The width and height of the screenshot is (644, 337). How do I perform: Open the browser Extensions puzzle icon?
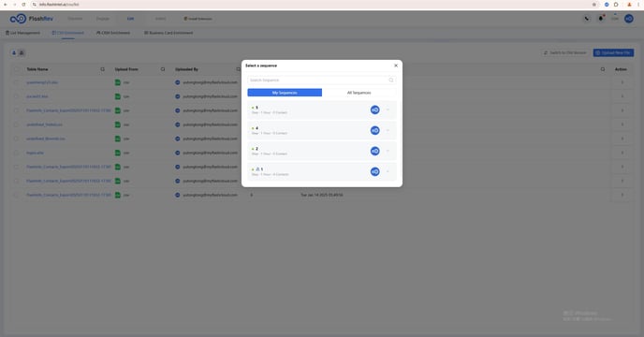(616, 5)
